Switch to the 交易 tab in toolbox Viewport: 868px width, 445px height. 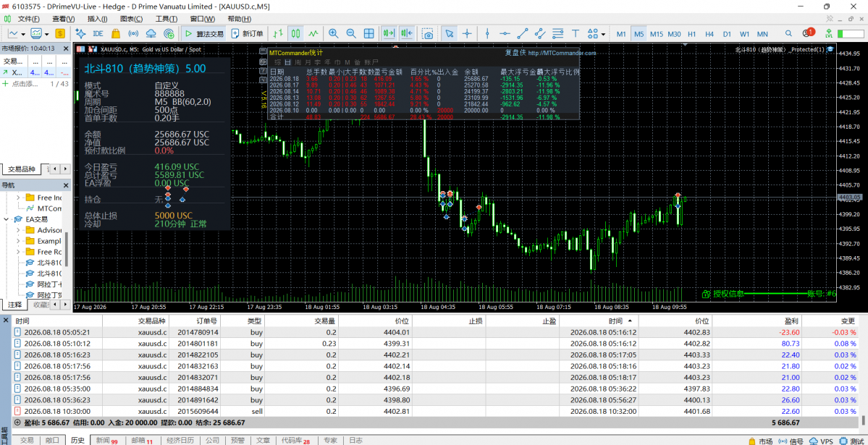point(27,441)
